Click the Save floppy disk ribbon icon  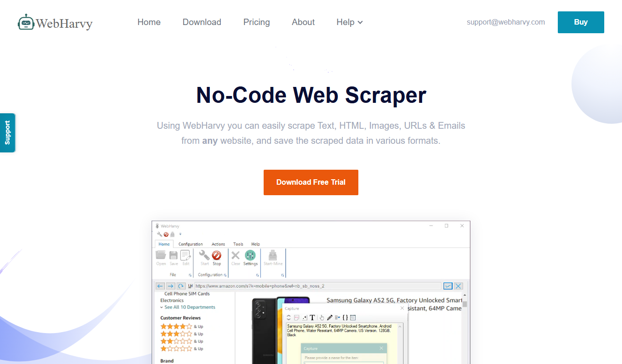click(173, 258)
